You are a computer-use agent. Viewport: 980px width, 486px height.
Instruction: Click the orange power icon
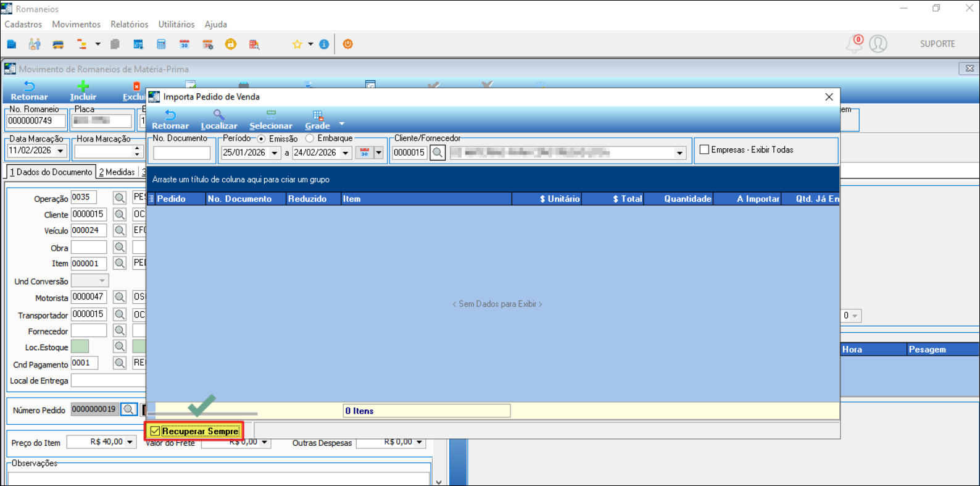tap(348, 44)
